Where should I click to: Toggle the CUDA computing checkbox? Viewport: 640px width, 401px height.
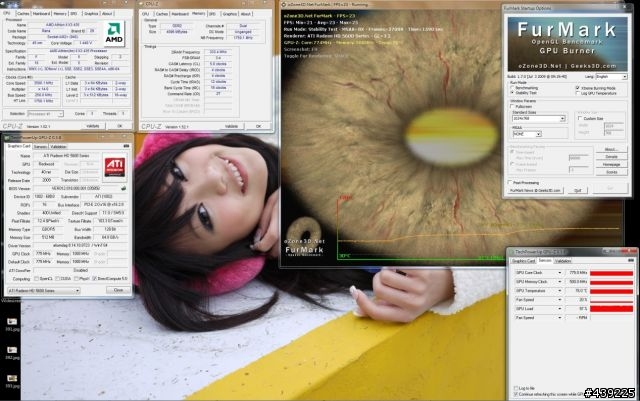click(x=58, y=278)
